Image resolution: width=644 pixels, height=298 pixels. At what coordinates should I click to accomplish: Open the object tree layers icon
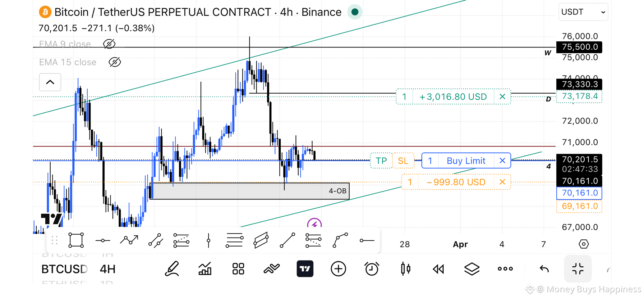pyautogui.click(x=472, y=269)
